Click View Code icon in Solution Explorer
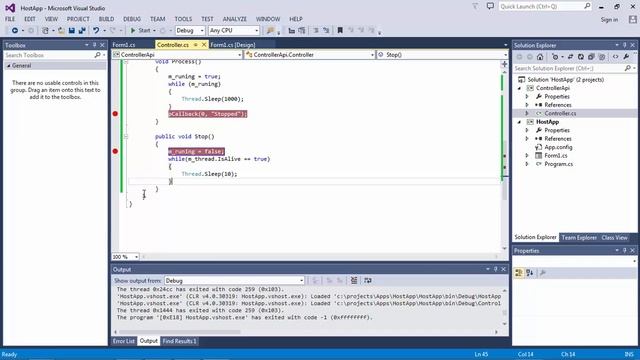 (616, 57)
